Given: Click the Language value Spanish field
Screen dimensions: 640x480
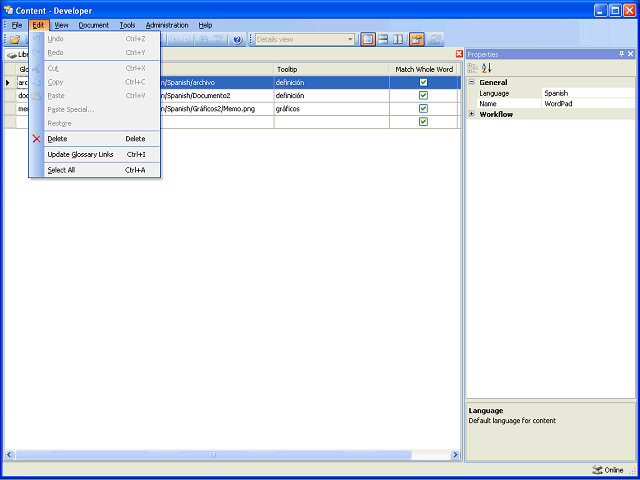Looking at the screenshot, I should (x=589, y=93).
